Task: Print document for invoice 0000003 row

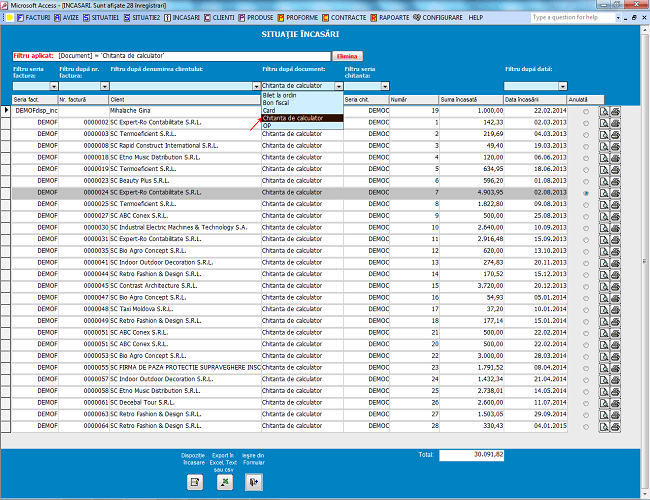Action: tap(615, 135)
